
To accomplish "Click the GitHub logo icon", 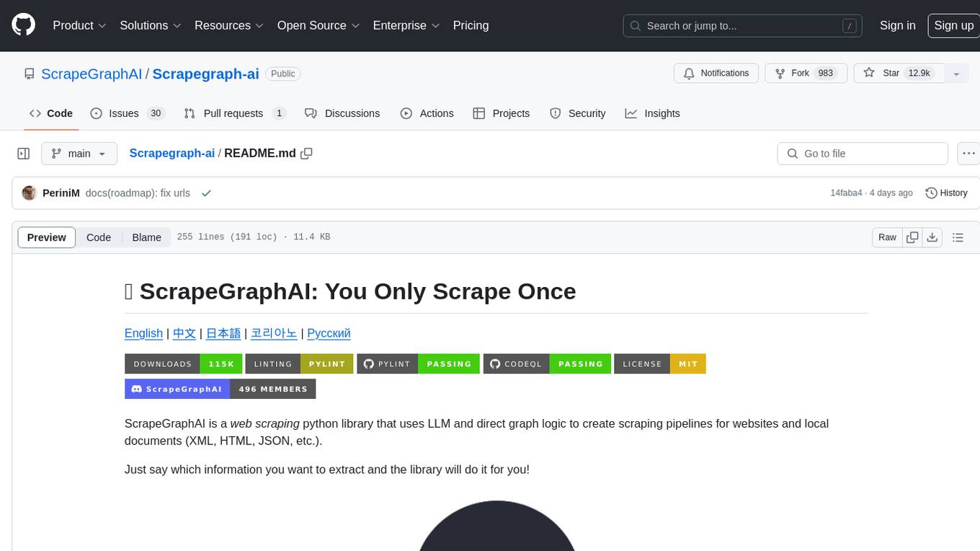I will point(23,25).
